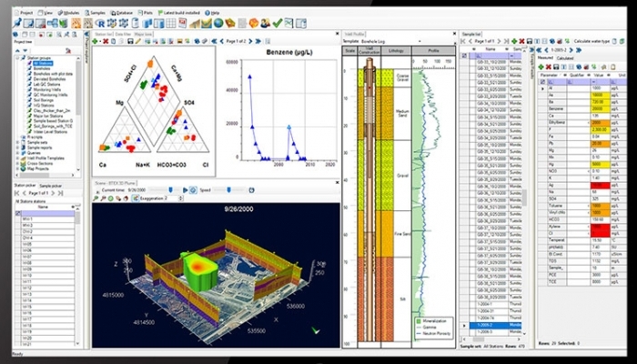Click the Exaggeration stepper arrows
This screenshot has height=364, width=637.
click(181, 198)
